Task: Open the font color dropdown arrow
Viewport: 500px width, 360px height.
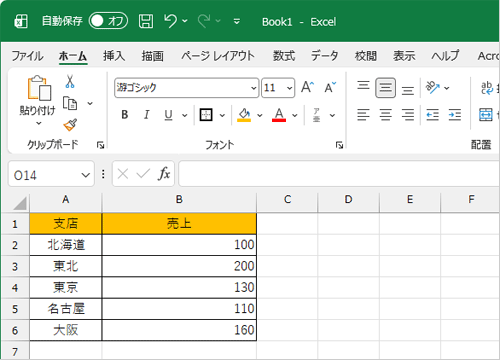Action: 295,116
